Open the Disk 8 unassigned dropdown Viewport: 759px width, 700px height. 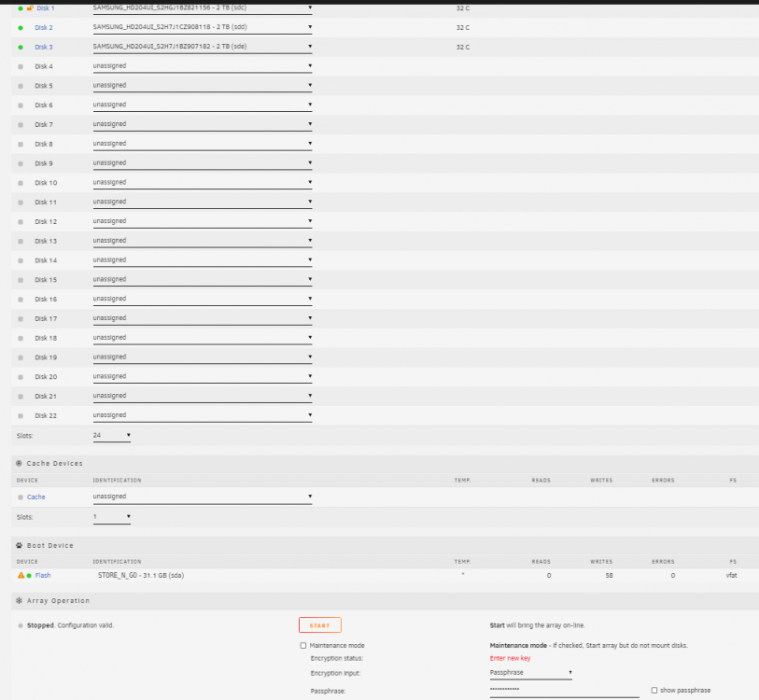click(x=203, y=144)
